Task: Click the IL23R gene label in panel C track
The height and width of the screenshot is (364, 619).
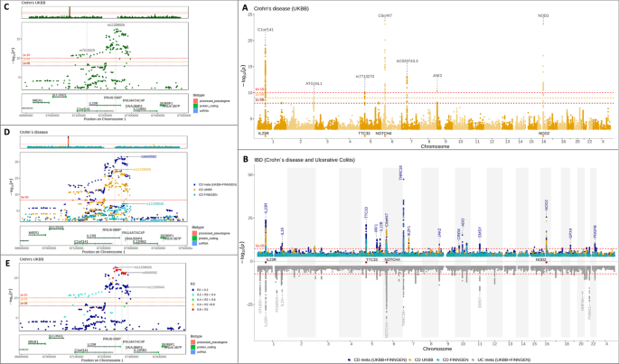Action: click(x=93, y=103)
